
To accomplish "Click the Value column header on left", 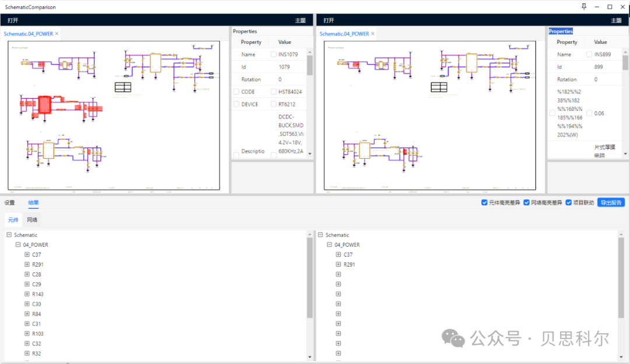I will 285,42.
